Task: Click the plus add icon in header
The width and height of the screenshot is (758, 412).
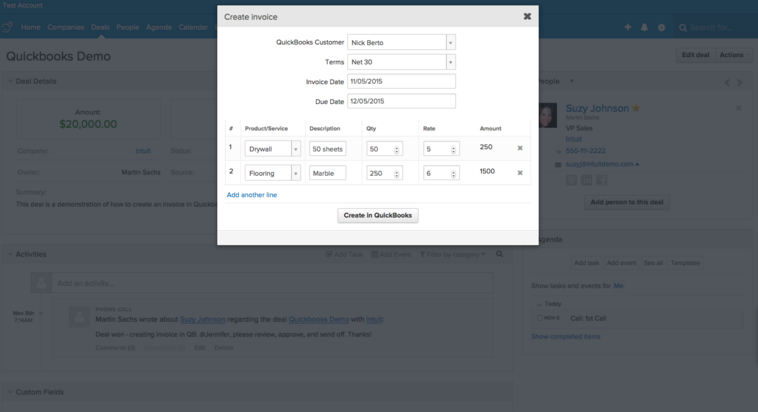Action: point(627,27)
